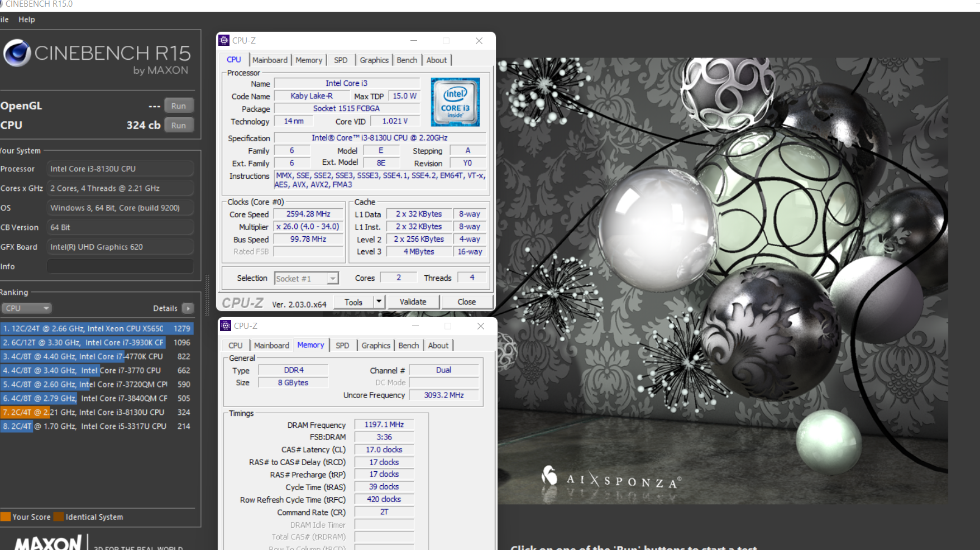Select the CPU tab in lower CPU-Z window

236,346
